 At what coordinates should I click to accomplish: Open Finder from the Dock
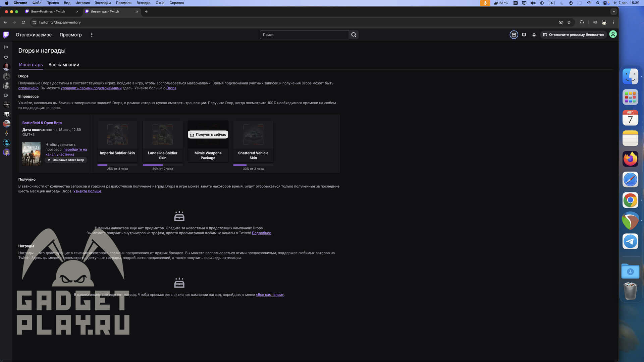(x=630, y=76)
